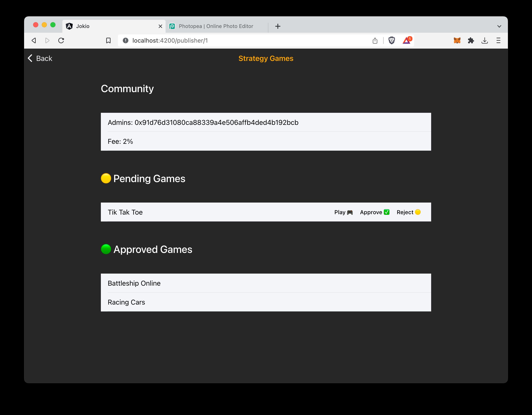Click the Strategy Games title
The image size is (532, 415).
[x=266, y=59]
